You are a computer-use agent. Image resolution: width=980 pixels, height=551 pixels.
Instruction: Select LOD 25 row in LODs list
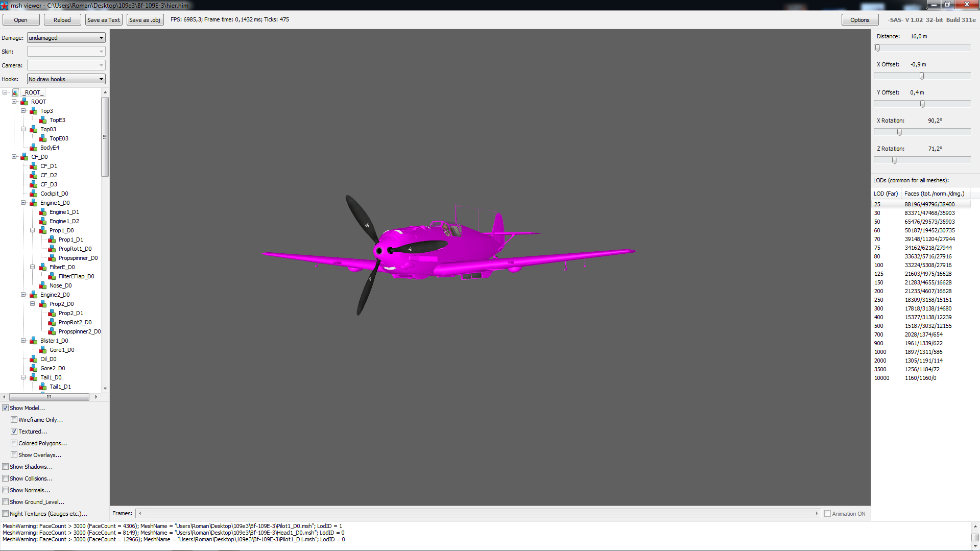tap(921, 204)
